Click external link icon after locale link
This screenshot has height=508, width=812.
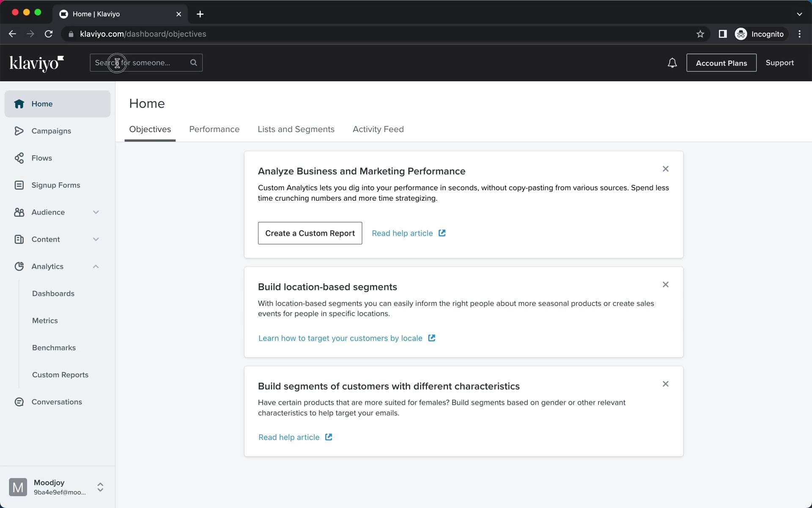[432, 338]
